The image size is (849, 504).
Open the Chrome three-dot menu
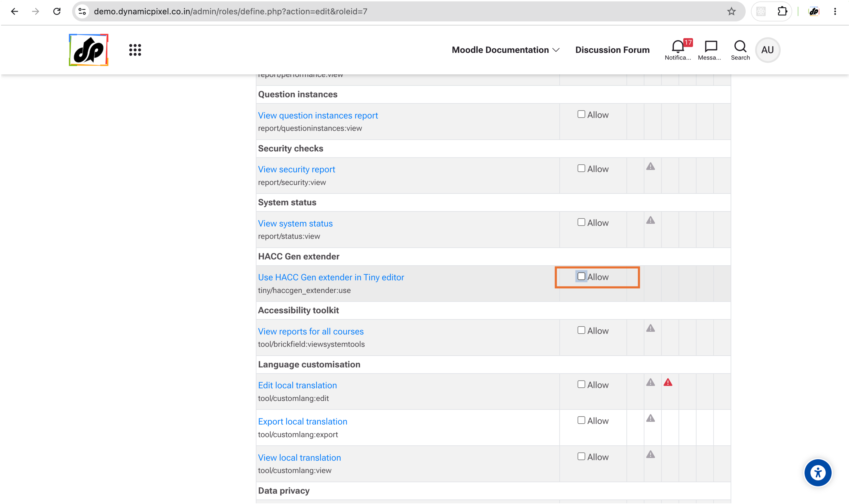click(835, 11)
